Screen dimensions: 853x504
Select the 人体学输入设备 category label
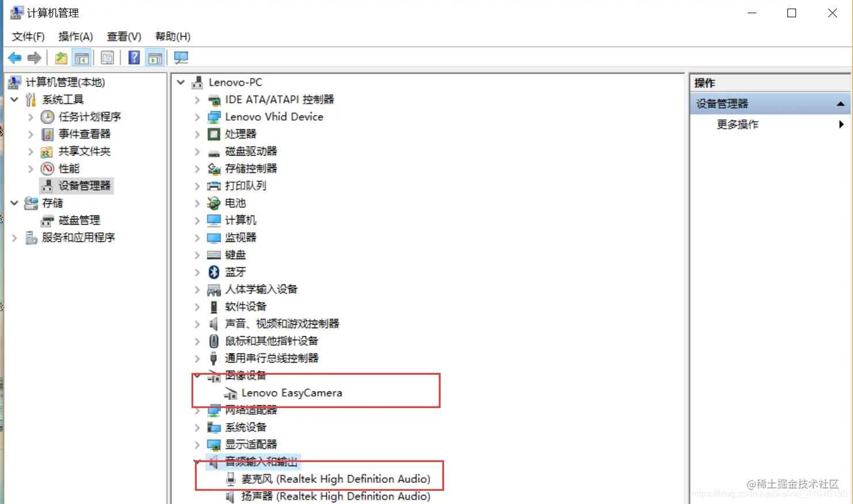[x=261, y=289]
